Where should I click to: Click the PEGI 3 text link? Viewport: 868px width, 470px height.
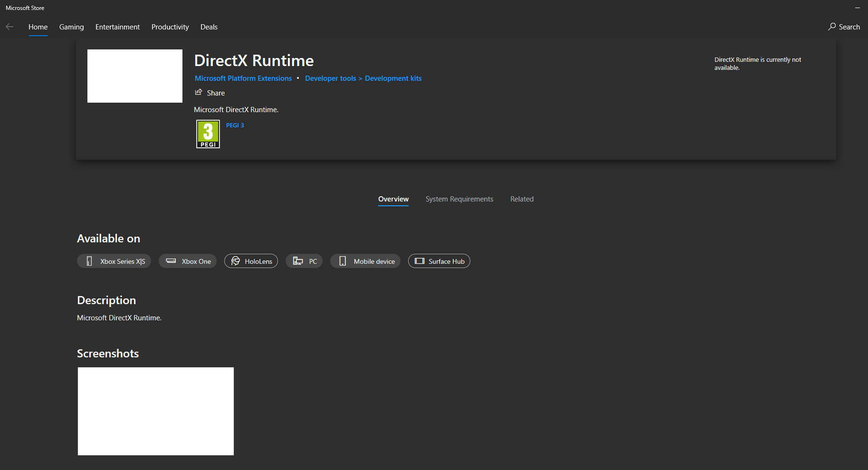pyautogui.click(x=235, y=125)
